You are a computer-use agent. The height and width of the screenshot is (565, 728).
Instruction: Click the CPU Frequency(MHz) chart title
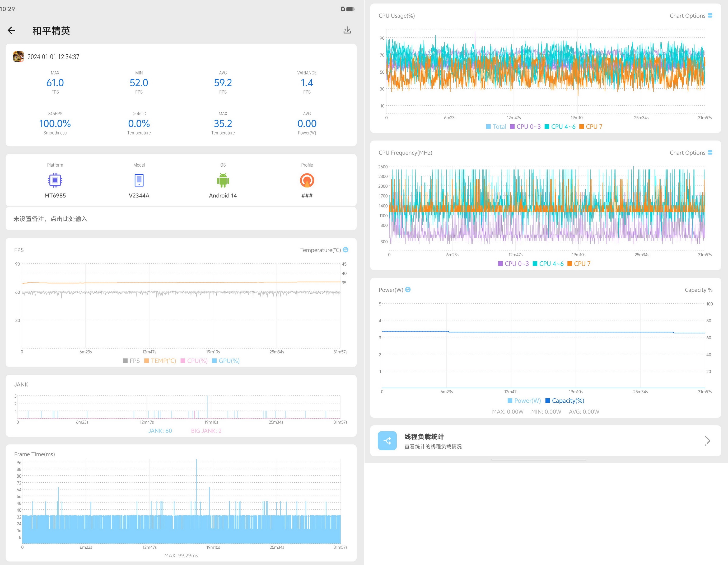click(405, 153)
